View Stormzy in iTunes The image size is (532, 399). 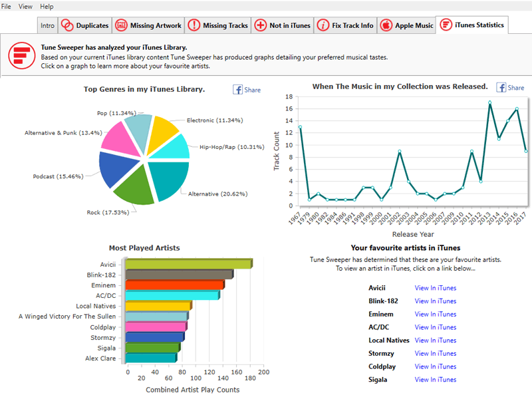[x=436, y=353]
